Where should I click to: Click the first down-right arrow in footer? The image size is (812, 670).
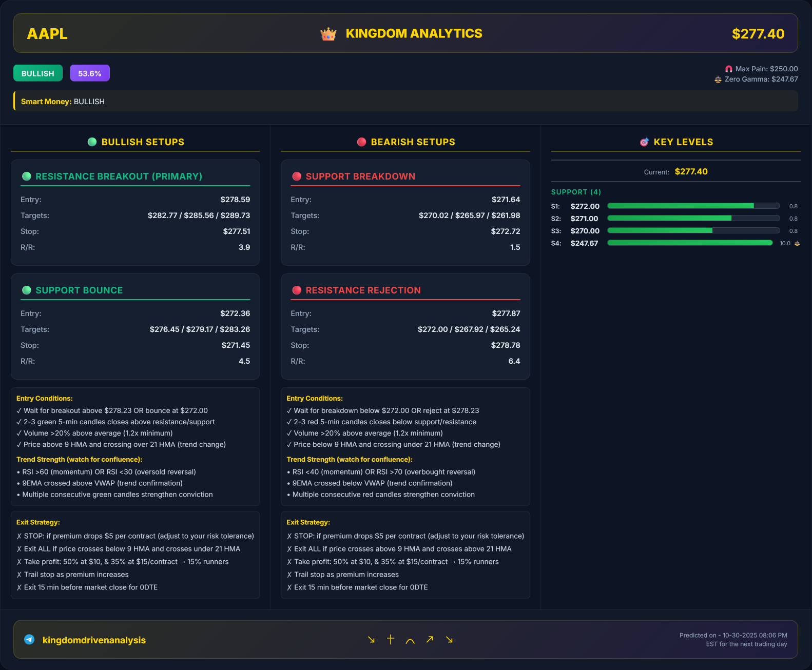(x=371, y=640)
